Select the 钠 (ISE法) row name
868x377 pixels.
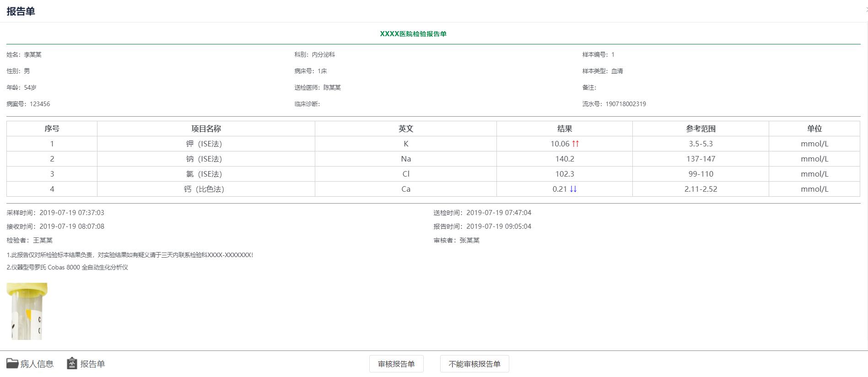[204, 159]
